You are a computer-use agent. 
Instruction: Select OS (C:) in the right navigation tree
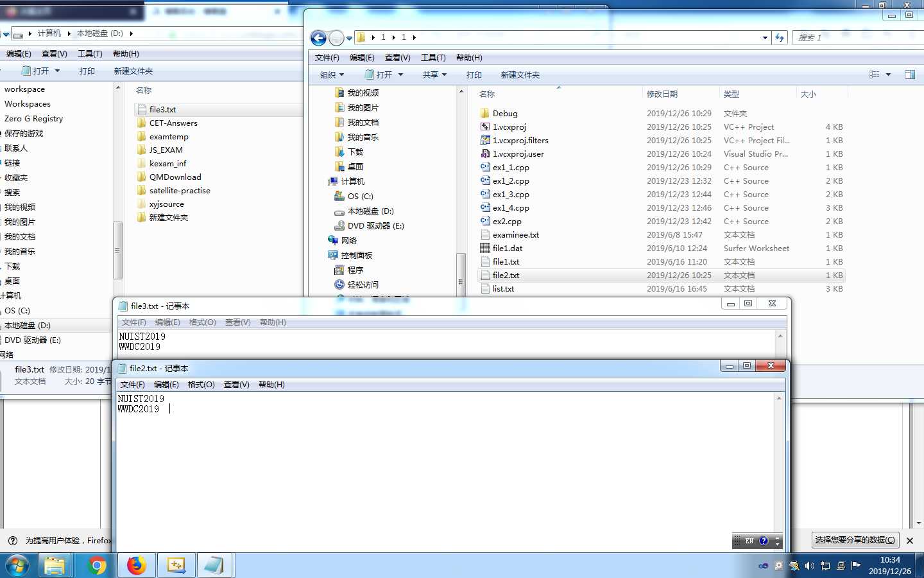coord(360,196)
